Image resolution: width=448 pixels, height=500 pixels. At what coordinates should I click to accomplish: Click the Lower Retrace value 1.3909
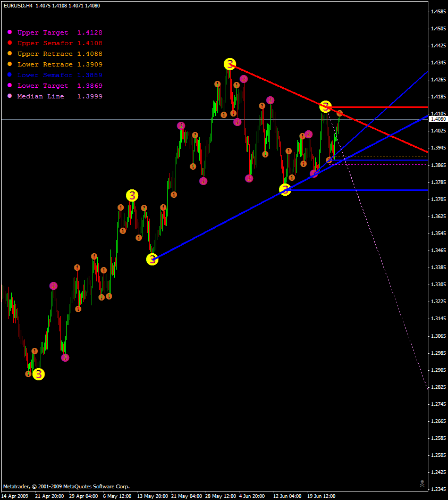pos(90,64)
